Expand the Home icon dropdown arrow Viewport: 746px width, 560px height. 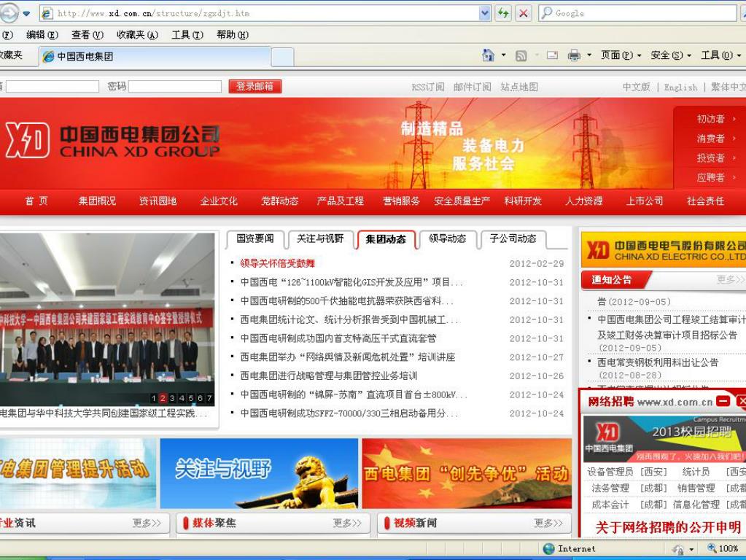coord(503,55)
